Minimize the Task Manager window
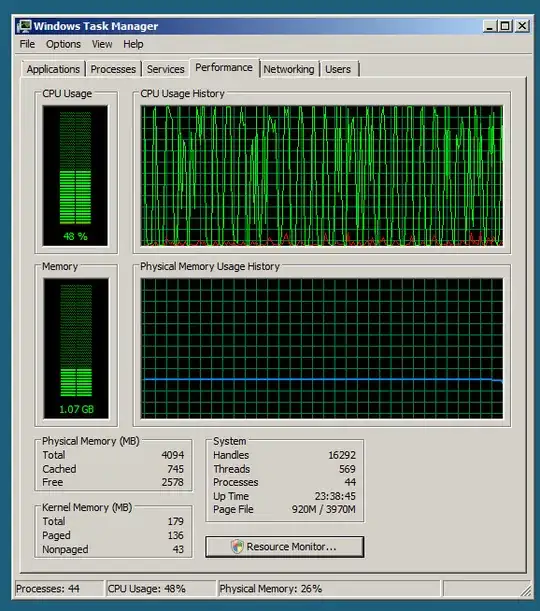540x611 pixels. [490, 26]
